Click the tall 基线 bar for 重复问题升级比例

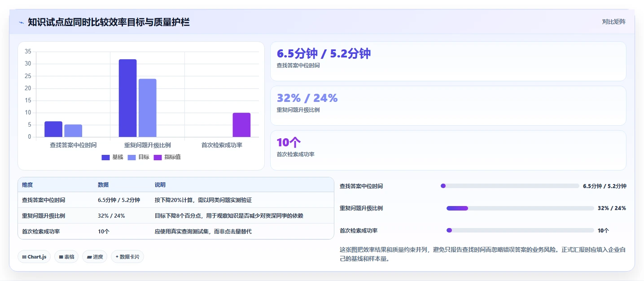[x=127, y=98]
